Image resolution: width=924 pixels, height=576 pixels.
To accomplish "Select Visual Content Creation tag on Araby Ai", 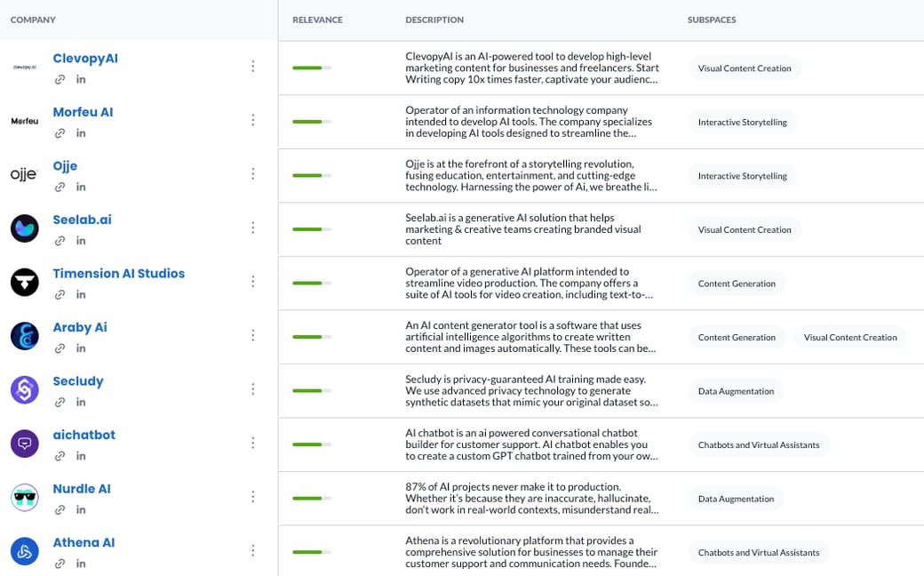I will 849,337.
